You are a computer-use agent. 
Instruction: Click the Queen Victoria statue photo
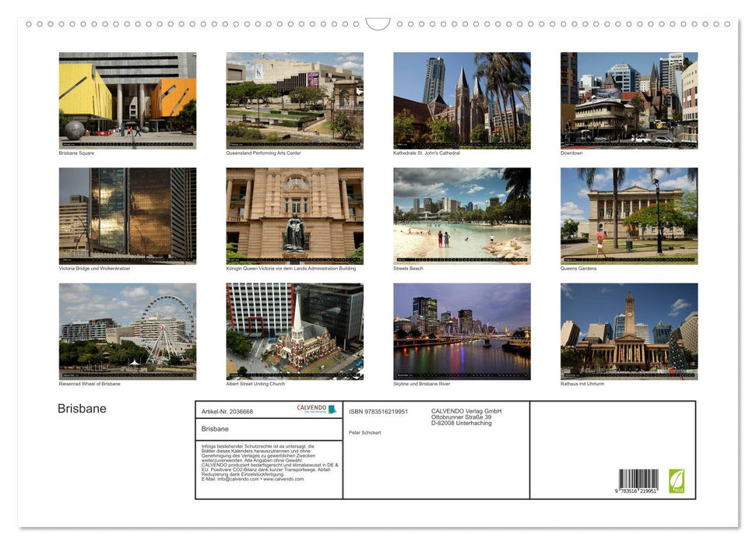[x=294, y=215]
